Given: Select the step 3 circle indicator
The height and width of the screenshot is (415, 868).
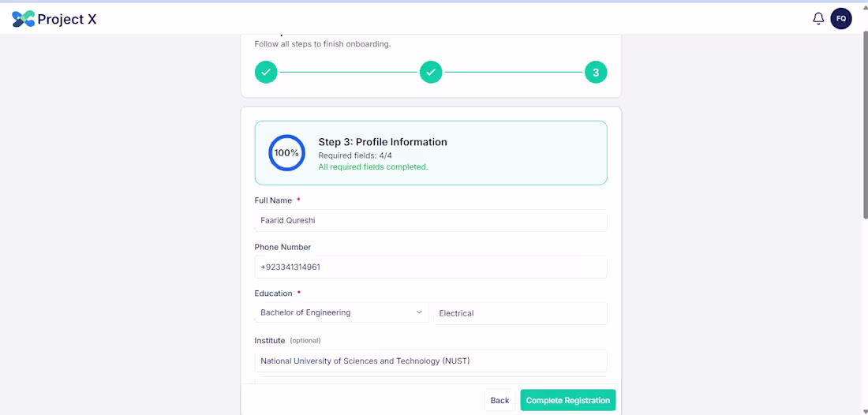Looking at the screenshot, I should 596,73.
